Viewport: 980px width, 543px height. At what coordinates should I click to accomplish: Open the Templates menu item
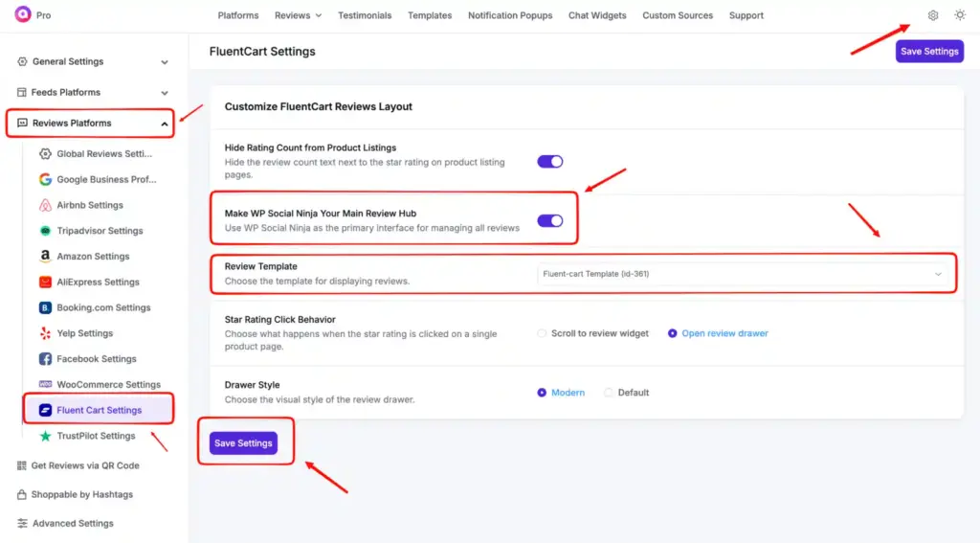click(430, 15)
